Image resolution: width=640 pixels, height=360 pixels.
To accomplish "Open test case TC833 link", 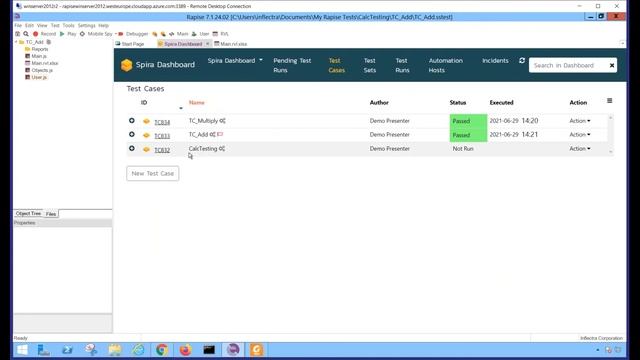I will pyautogui.click(x=162, y=136).
